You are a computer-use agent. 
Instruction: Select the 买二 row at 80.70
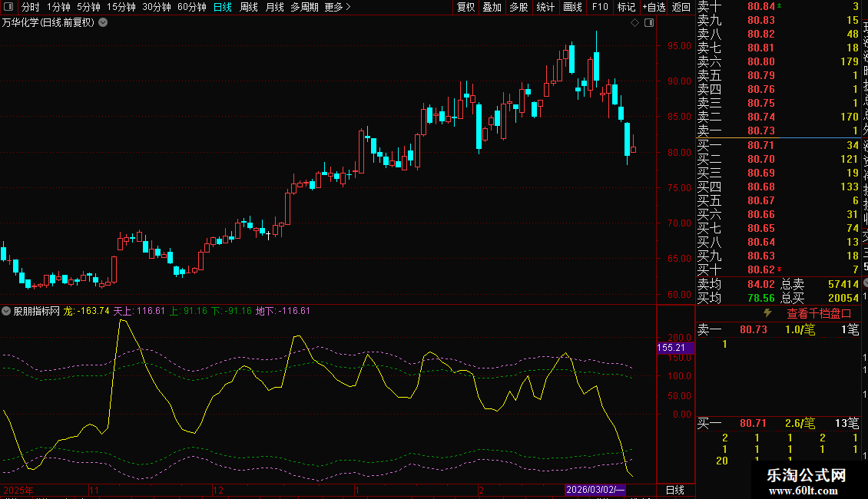pos(778,159)
